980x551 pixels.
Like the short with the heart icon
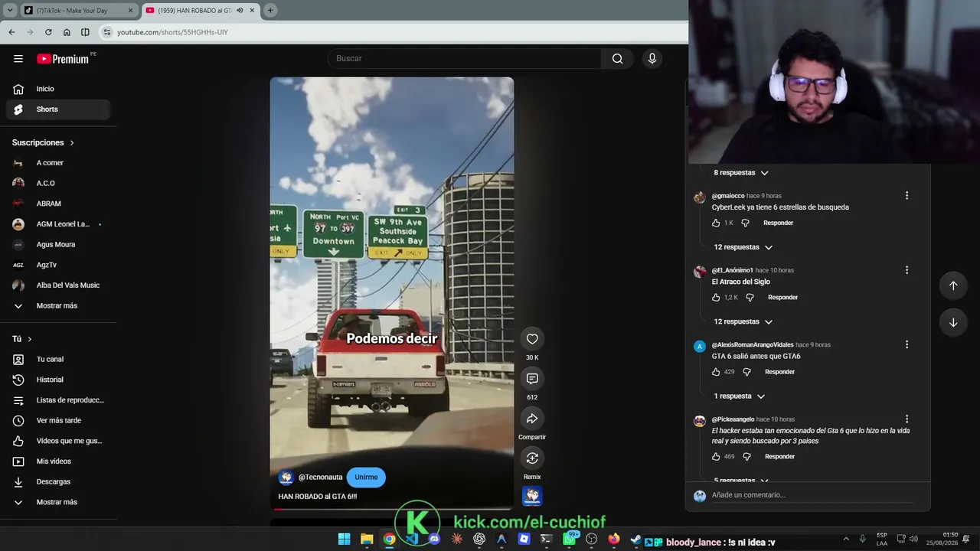point(532,339)
